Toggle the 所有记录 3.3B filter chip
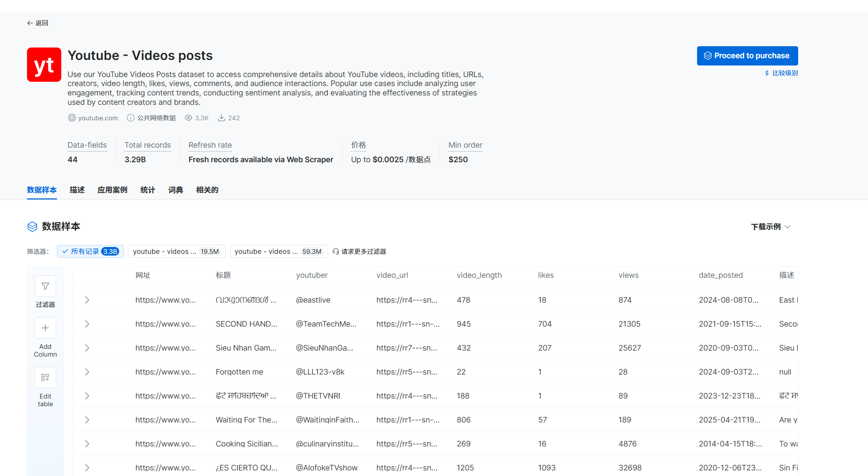The width and height of the screenshot is (868, 476). tap(90, 252)
